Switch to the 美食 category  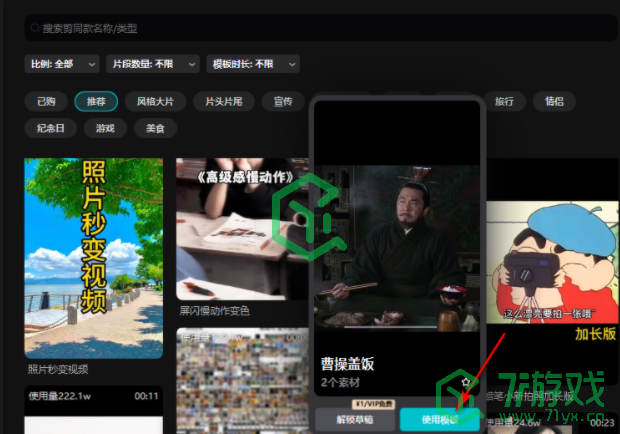[154, 128]
